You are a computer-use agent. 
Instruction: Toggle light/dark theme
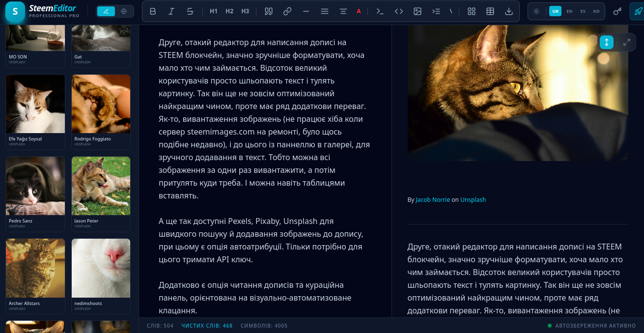(536, 11)
